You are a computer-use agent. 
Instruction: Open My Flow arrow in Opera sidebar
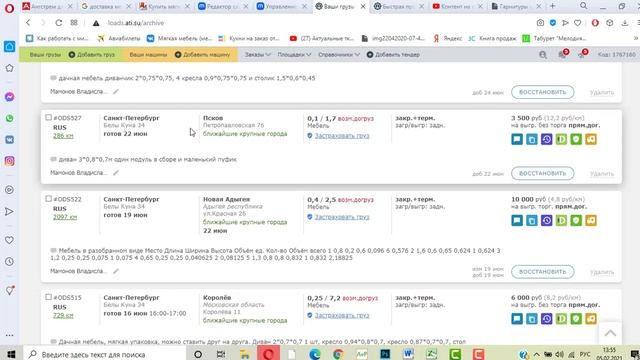click(x=9, y=211)
